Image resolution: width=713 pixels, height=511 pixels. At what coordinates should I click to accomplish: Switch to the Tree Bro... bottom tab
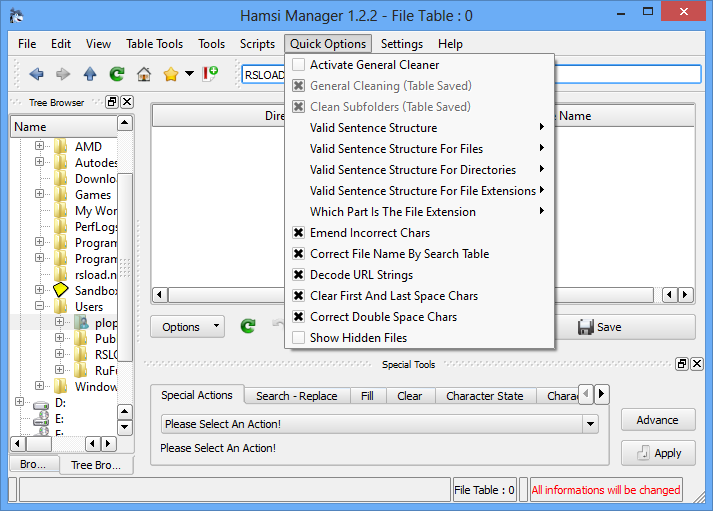pyautogui.click(x=96, y=465)
